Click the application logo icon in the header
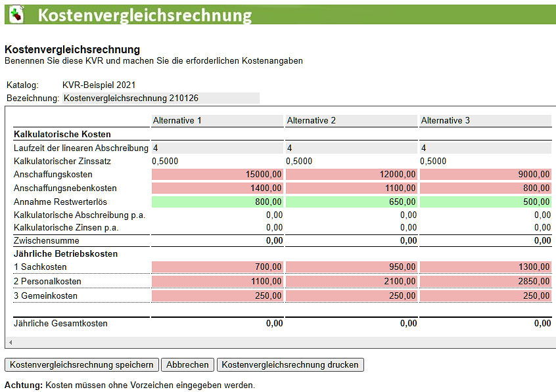Screen dimensions: 556x392 [15, 14]
